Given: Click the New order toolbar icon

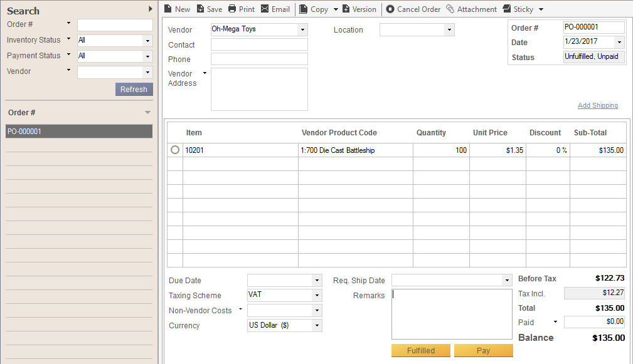Looking at the screenshot, I should 168,9.
